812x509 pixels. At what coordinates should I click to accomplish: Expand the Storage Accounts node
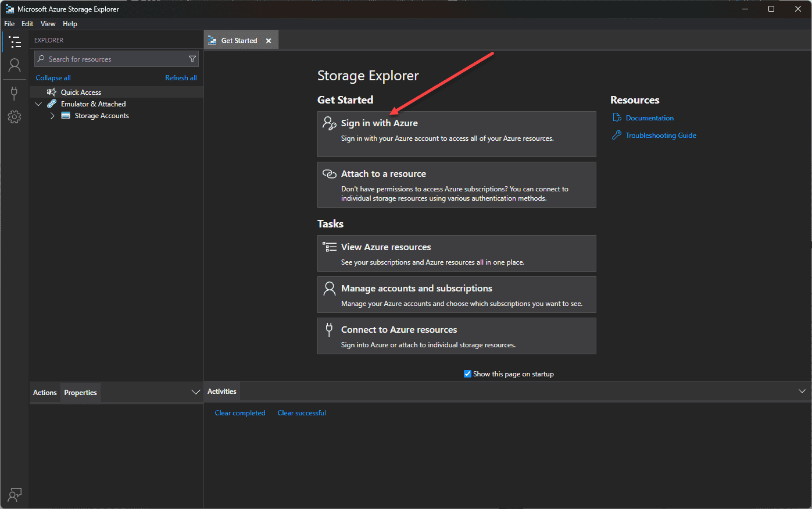pyautogui.click(x=52, y=116)
